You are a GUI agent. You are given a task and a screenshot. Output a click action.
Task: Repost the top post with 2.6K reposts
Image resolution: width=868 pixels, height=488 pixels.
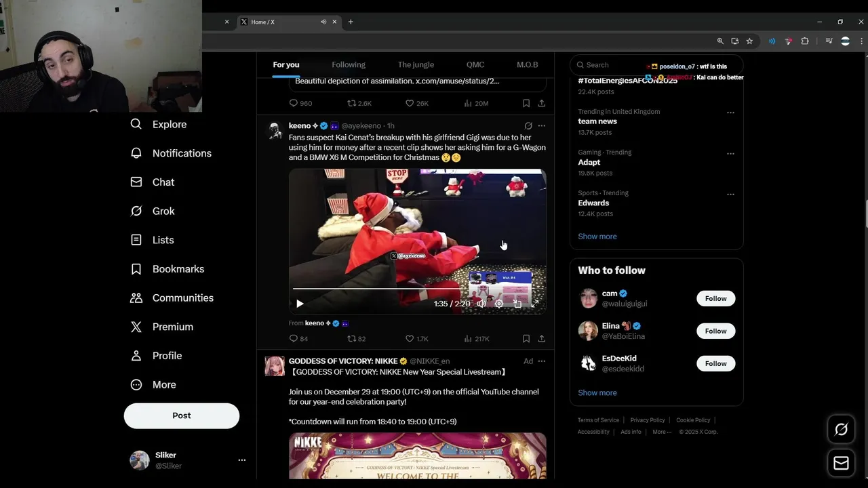(359, 104)
